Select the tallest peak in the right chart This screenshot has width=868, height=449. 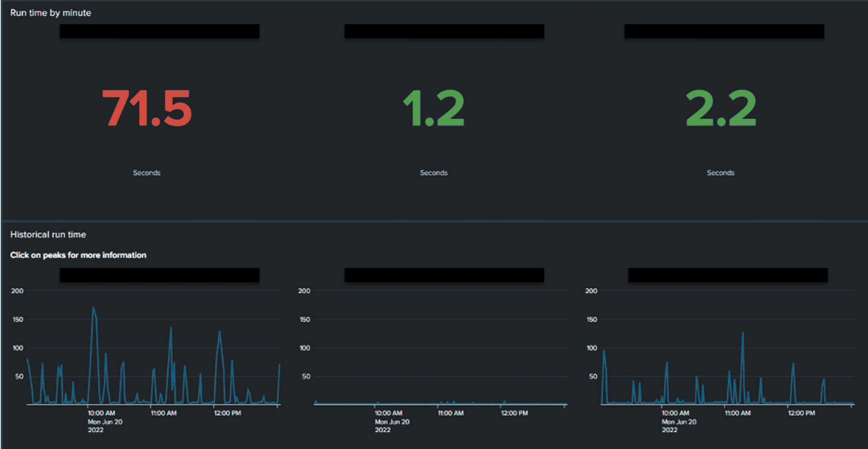pos(743,334)
